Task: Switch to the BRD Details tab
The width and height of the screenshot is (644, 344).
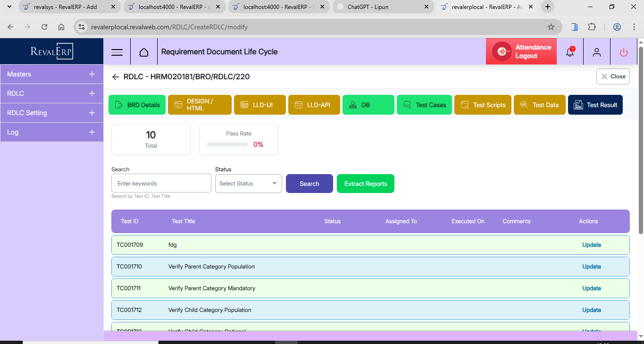Action: click(137, 105)
